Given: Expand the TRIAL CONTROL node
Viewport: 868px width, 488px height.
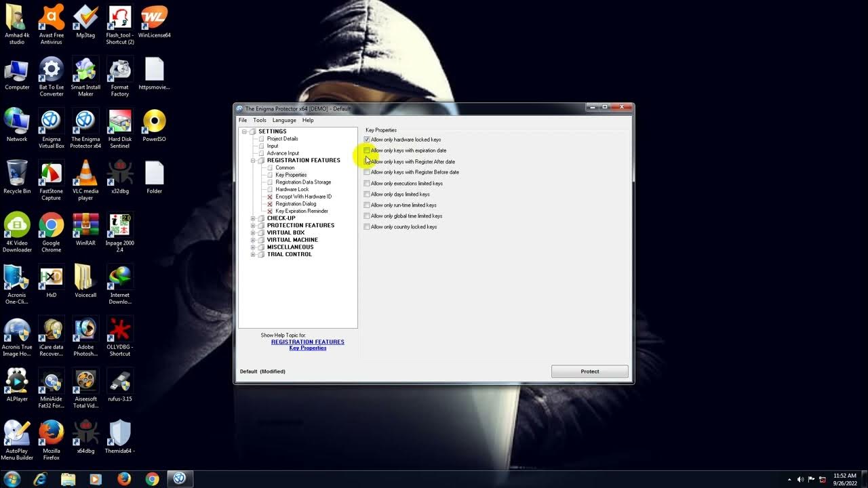Looking at the screenshot, I should click(253, 254).
